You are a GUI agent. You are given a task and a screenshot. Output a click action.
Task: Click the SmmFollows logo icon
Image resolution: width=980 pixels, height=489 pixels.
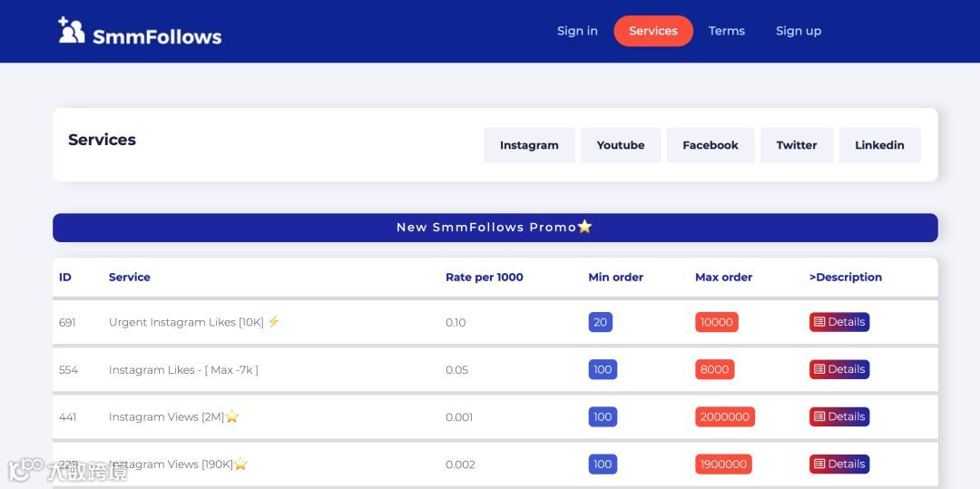[x=72, y=31]
